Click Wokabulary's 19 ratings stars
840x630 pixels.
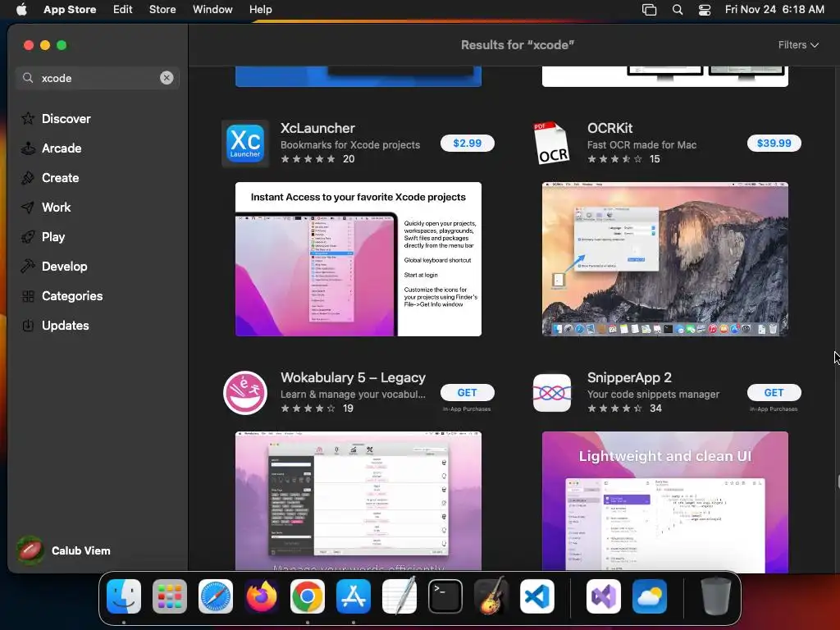[x=308, y=409]
